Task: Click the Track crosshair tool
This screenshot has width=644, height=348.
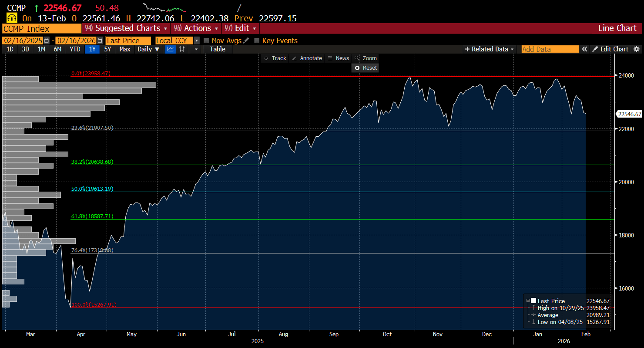Action: click(x=275, y=58)
